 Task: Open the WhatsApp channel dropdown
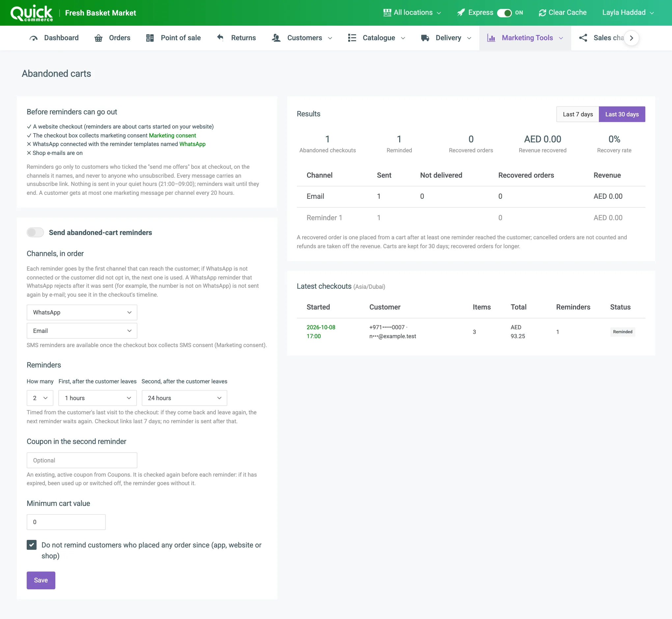point(82,312)
